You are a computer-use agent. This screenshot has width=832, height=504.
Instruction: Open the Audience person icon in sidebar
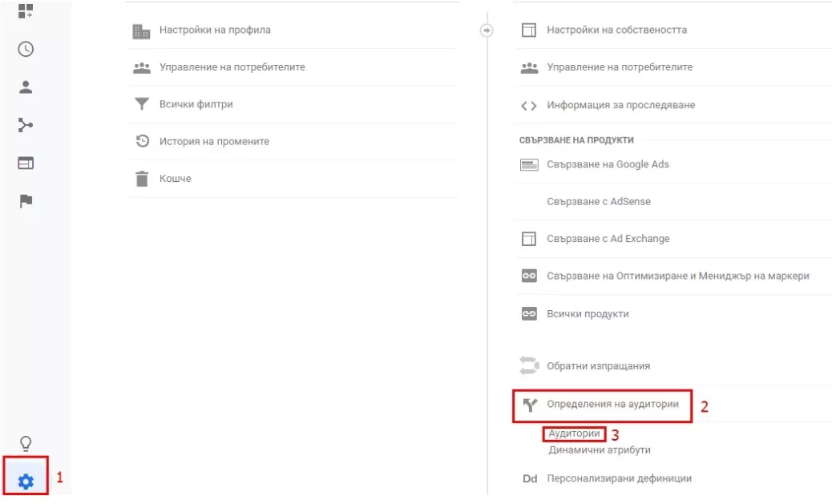(26, 87)
